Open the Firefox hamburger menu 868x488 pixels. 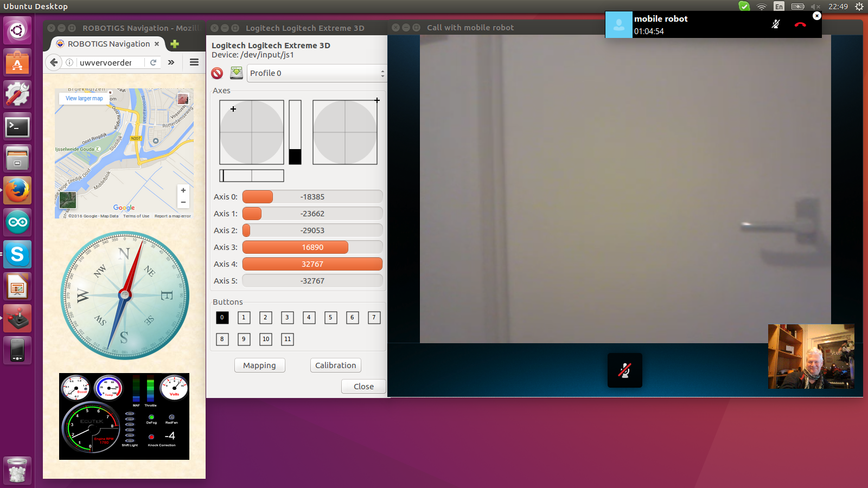point(194,62)
